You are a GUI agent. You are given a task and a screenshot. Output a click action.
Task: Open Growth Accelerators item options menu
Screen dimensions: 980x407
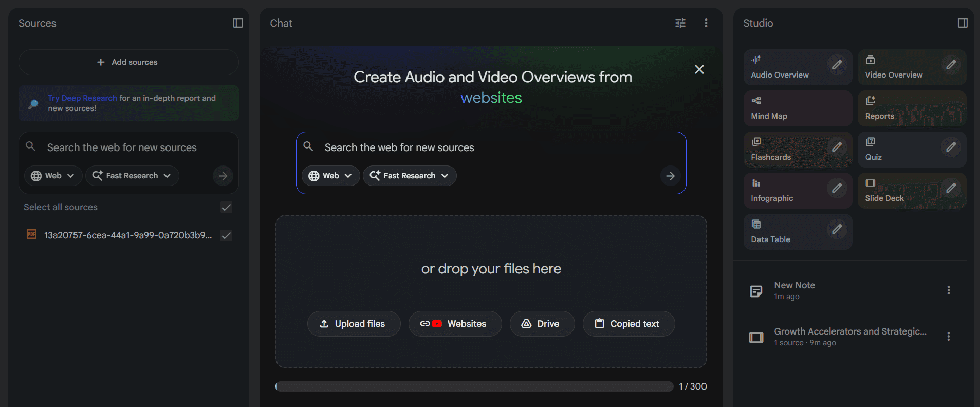[x=948, y=337]
